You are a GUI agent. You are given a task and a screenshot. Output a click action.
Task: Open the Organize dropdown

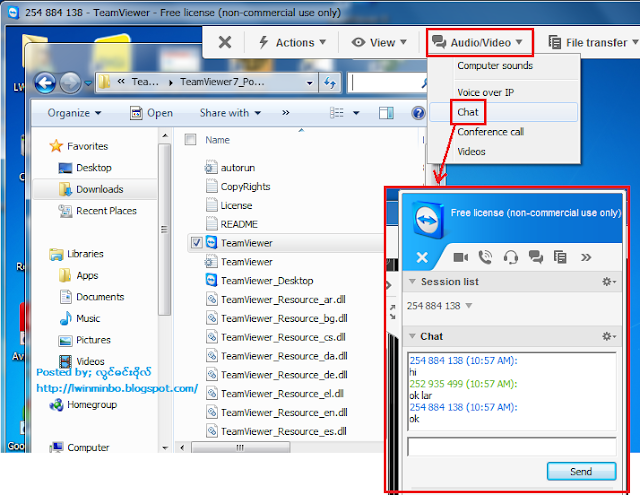tap(74, 113)
